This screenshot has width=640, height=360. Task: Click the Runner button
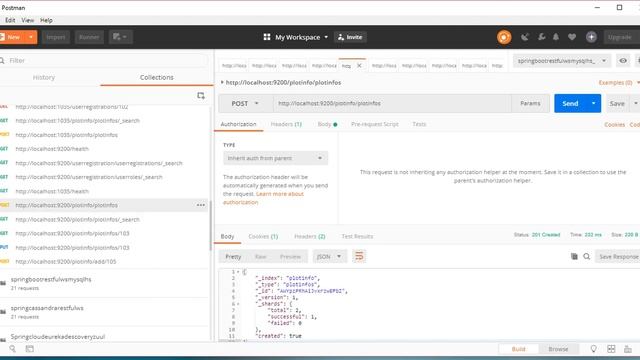(x=89, y=37)
